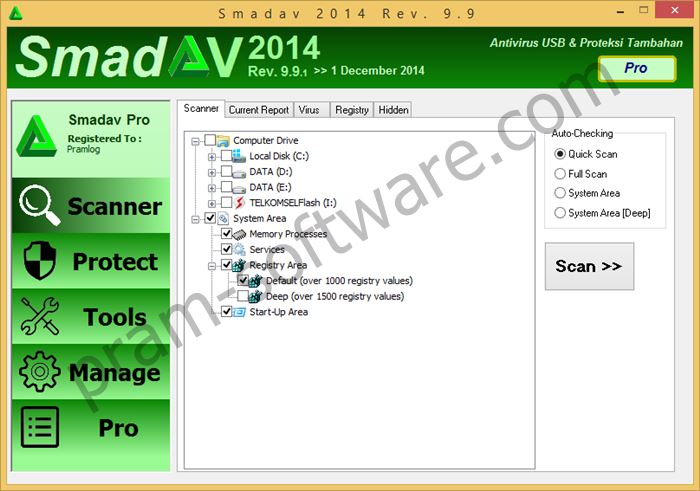Select the Quick Scan radio button
The image size is (700, 491).
(x=560, y=154)
